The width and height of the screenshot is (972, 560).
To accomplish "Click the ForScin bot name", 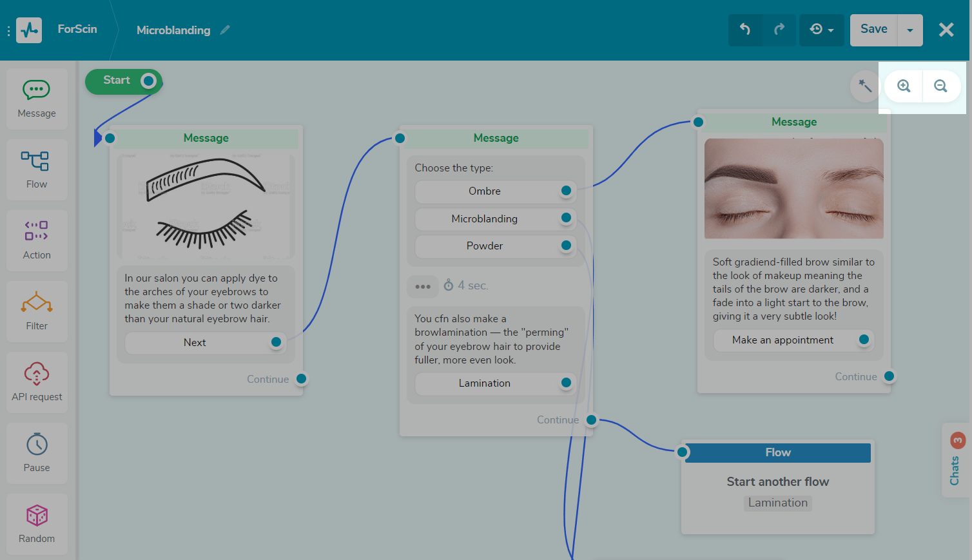I will pyautogui.click(x=77, y=29).
